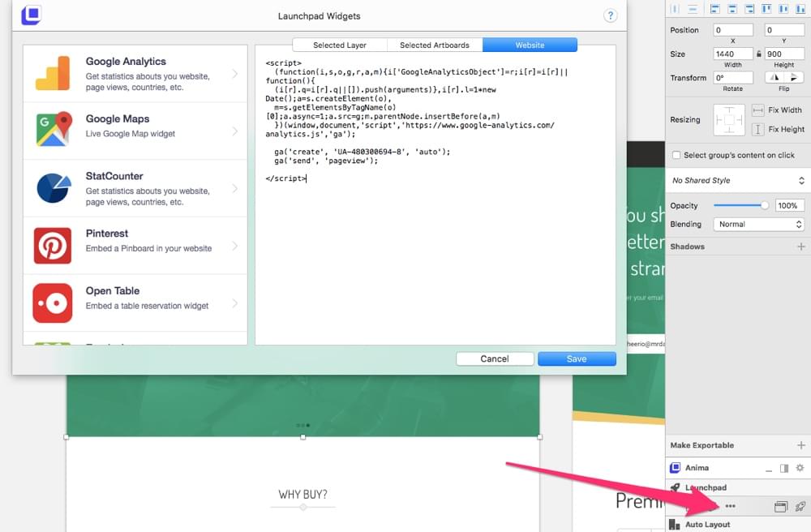Image resolution: width=811 pixels, height=532 pixels.
Task: Expand Open Table row chevron
Action: point(235,303)
